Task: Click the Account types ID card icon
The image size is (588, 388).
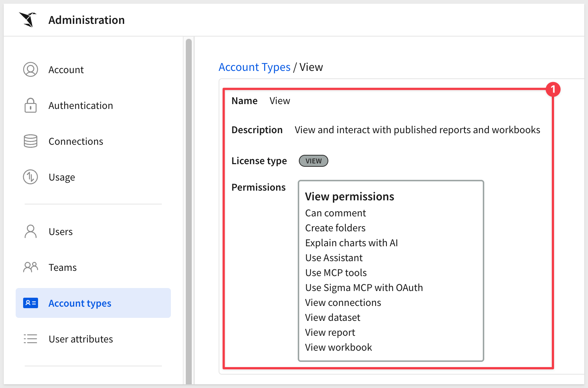Action: point(31,303)
